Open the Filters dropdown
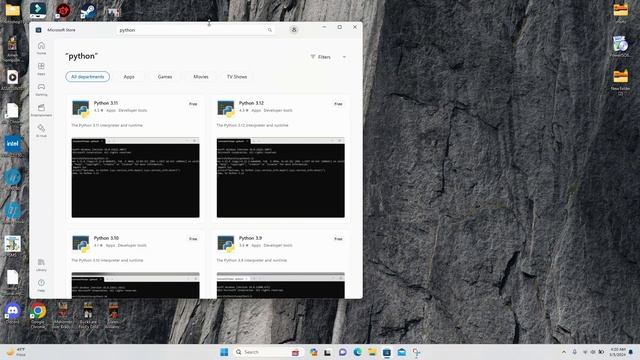The image size is (640, 360). [328, 57]
